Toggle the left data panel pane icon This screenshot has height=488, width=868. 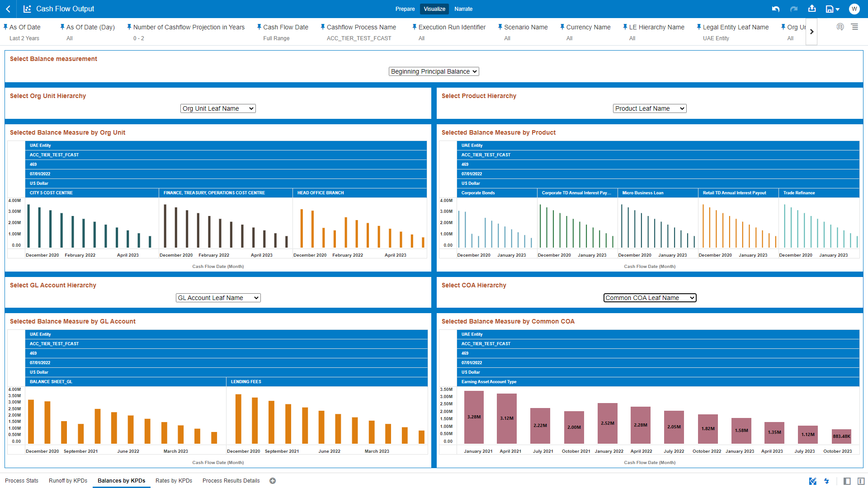(847, 481)
